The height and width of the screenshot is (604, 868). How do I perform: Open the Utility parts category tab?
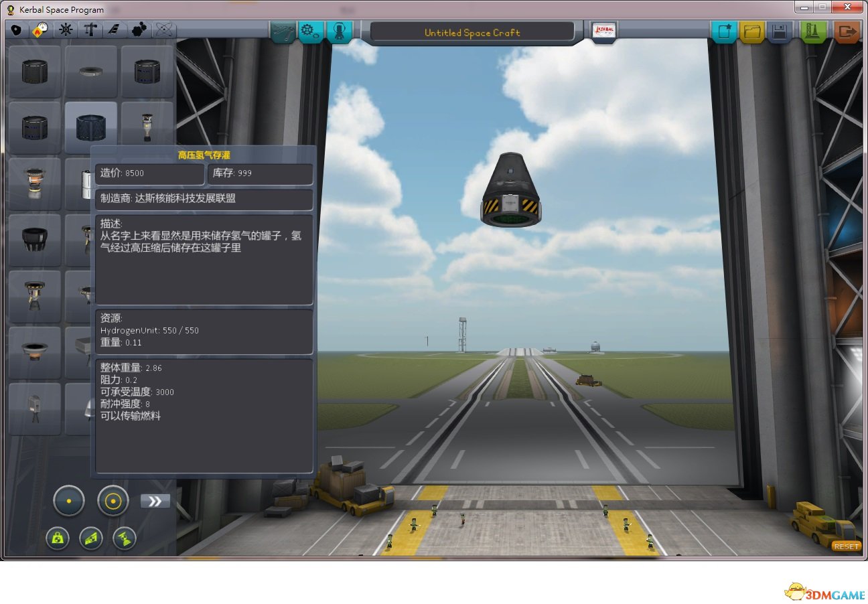[139, 30]
